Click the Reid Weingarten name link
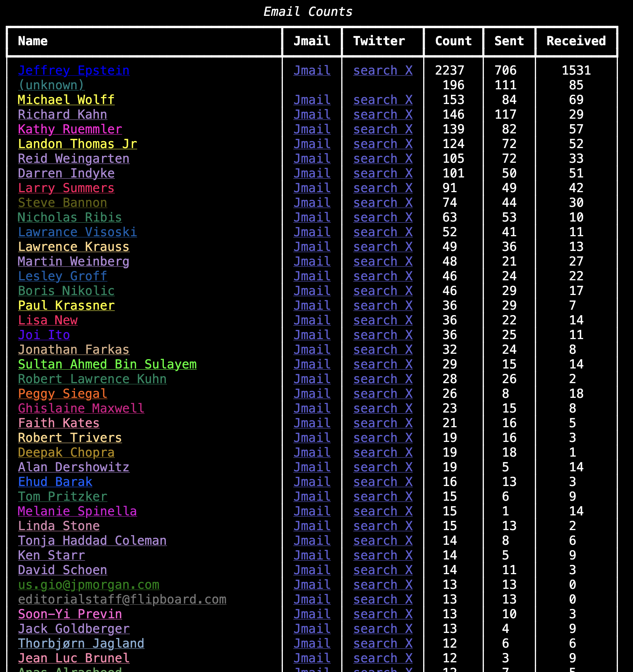Image resolution: width=633 pixels, height=672 pixels. click(x=74, y=159)
